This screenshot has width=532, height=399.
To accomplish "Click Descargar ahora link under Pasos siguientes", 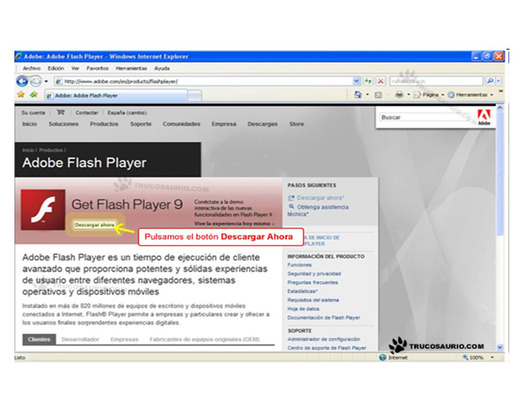I will (x=320, y=198).
